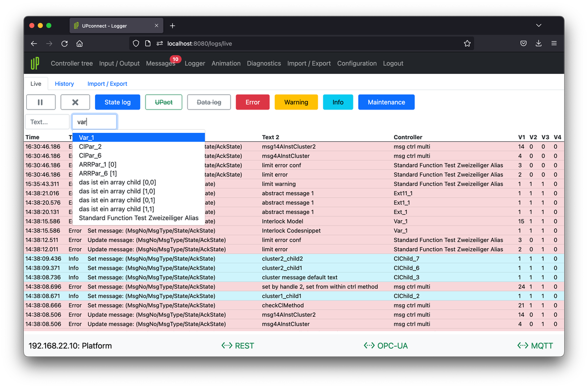Select Var_1 from the suggestion list
The height and width of the screenshot is (388, 588).
87,138
